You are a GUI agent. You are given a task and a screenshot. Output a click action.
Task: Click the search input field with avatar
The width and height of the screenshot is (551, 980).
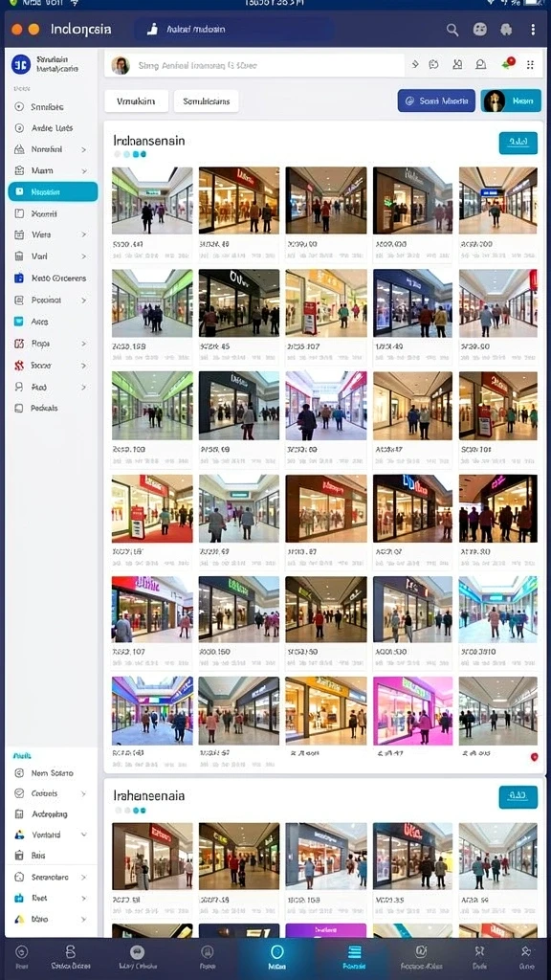point(254,65)
